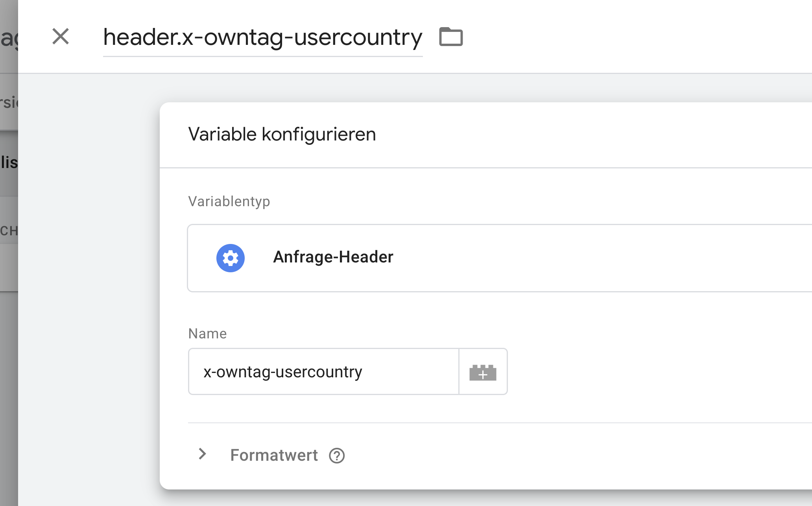
Task: Click the Name field containing x-owntag-usercountry
Action: coord(323,371)
